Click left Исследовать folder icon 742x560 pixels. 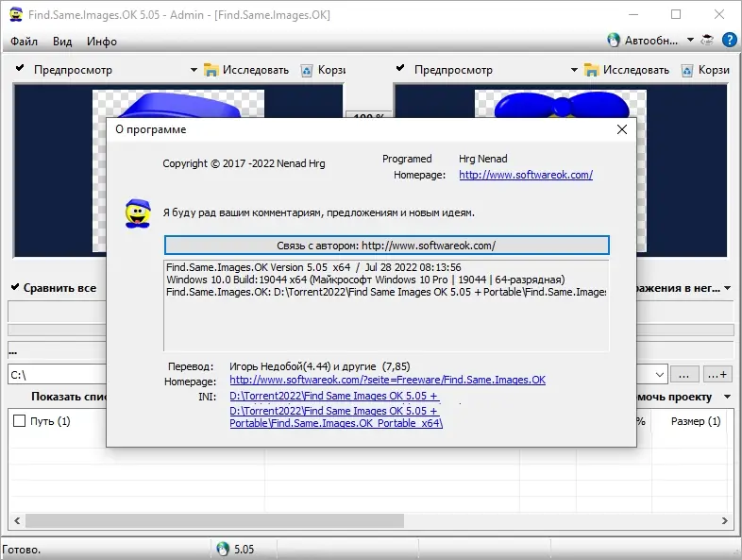click(211, 70)
